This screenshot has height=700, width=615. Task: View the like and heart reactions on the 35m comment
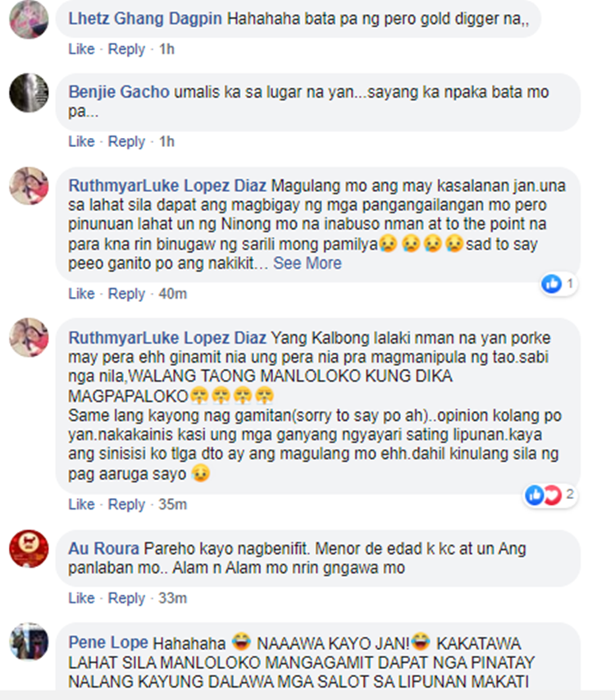(x=550, y=495)
